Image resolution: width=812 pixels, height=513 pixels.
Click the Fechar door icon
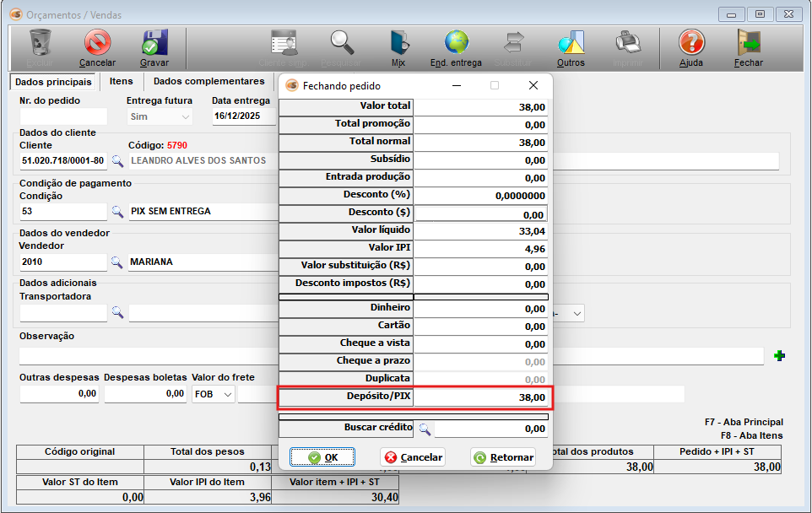(748, 42)
